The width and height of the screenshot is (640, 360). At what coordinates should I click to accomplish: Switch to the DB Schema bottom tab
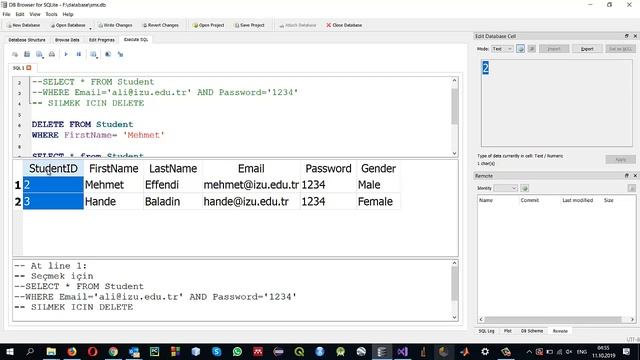(532, 331)
